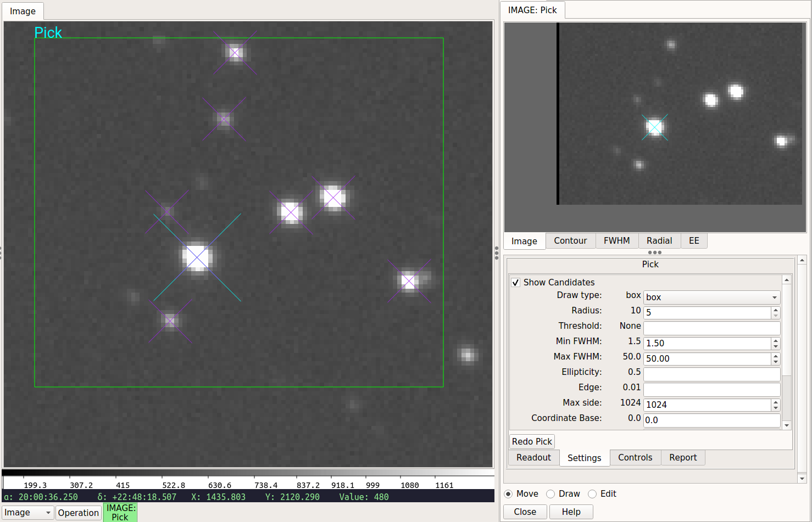Click the IMAGE: Pick status button
Screen dimensions: 812x522
pos(120,512)
